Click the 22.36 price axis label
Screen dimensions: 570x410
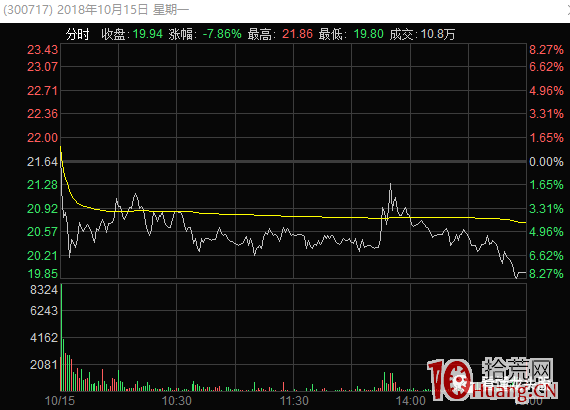(x=43, y=114)
